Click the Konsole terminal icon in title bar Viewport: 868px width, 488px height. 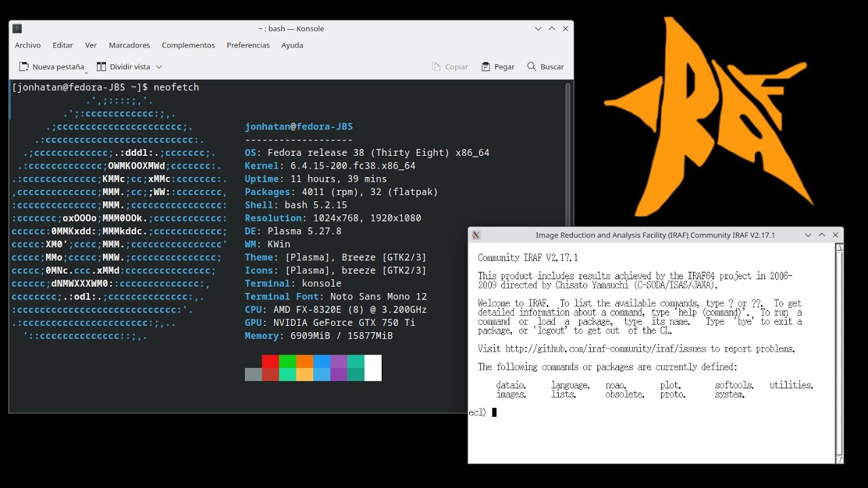(18, 28)
